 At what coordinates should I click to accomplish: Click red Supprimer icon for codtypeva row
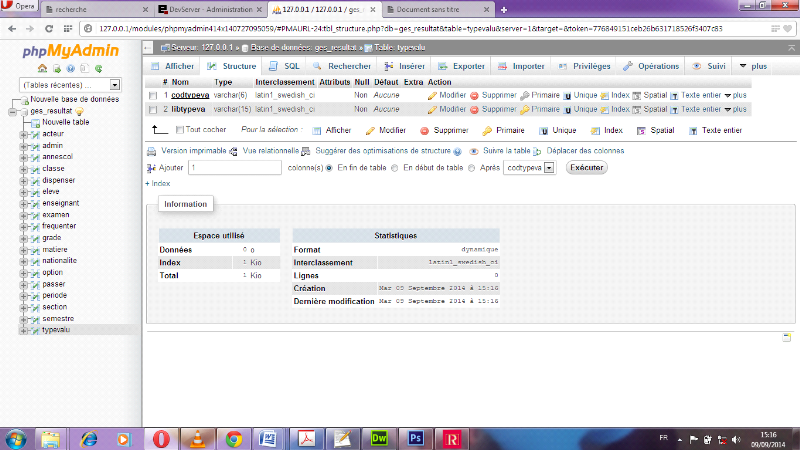pos(474,95)
